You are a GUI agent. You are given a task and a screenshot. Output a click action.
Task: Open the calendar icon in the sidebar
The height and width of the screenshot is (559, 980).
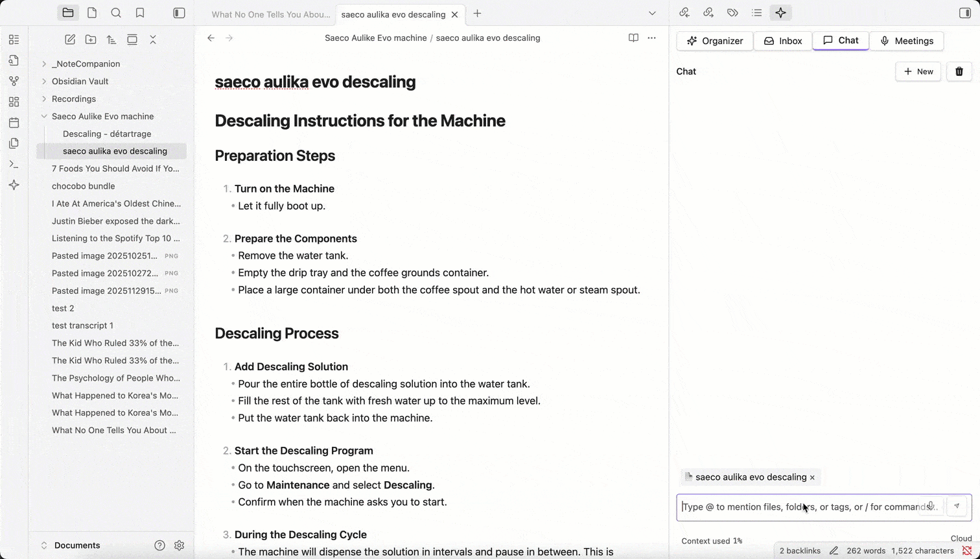(14, 122)
